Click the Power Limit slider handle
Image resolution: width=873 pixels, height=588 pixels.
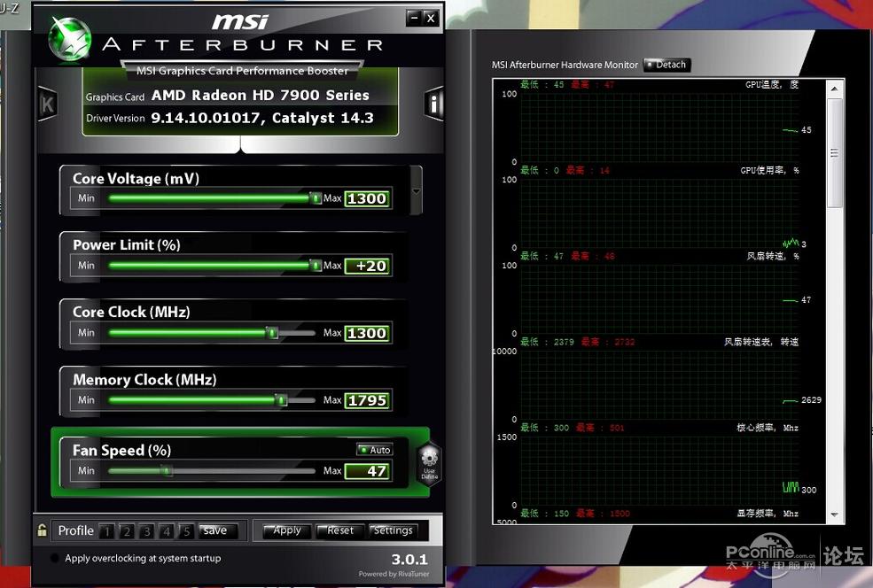point(316,266)
